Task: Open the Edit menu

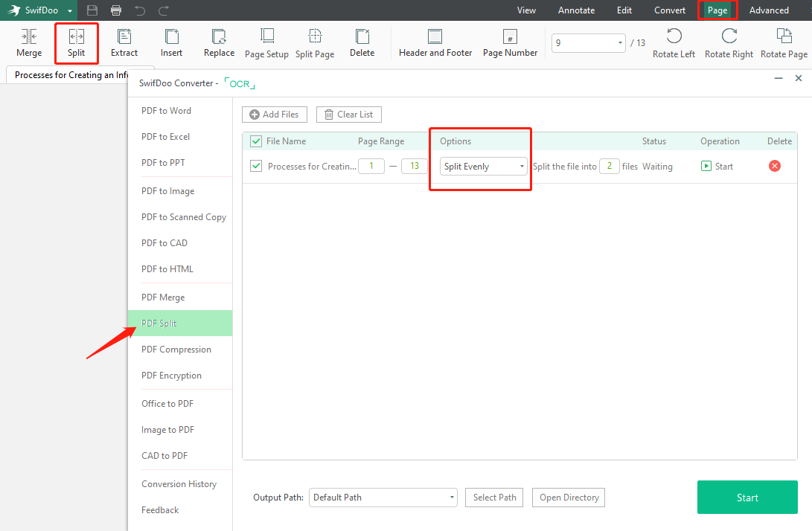Action: 624,10
